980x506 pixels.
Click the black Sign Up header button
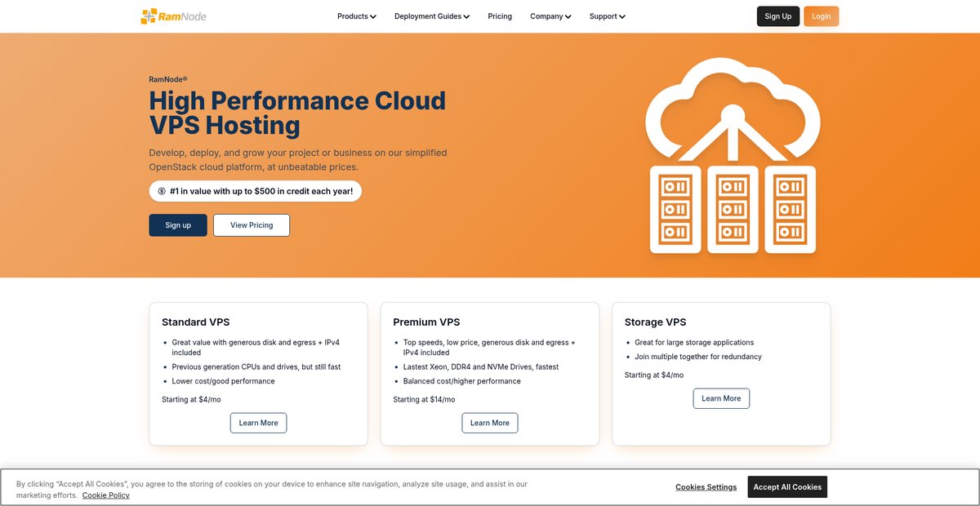pyautogui.click(x=778, y=16)
